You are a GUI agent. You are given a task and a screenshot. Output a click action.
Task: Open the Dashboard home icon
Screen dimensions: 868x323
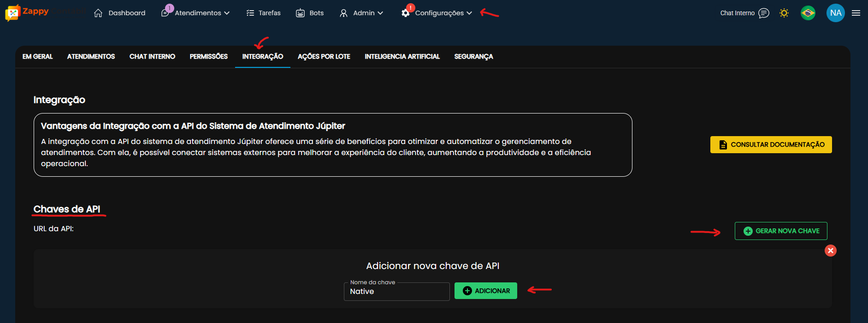(x=98, y=13)
